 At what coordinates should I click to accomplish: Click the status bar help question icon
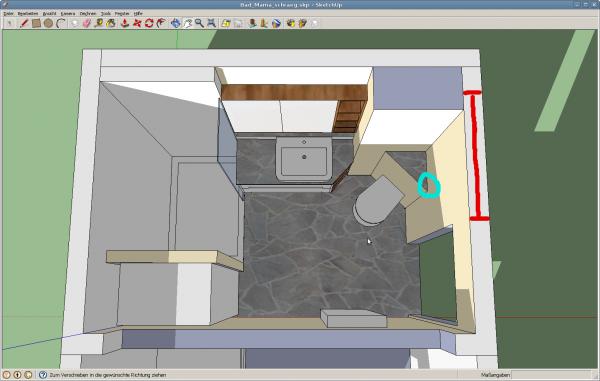point(43,375)
